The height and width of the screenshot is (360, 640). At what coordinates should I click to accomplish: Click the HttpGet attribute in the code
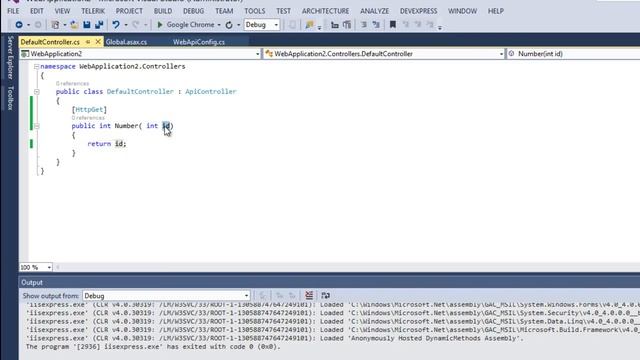(x=89, y=109)
